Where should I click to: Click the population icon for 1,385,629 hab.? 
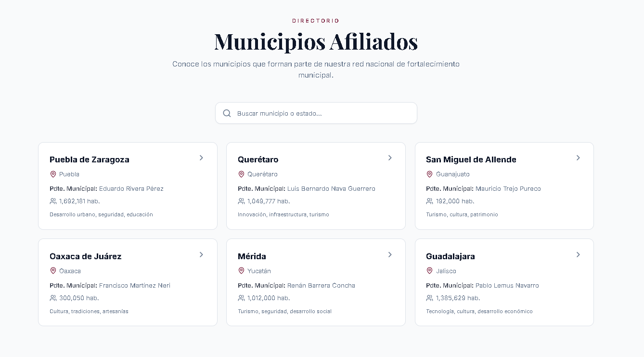click(x=429, y=298)
